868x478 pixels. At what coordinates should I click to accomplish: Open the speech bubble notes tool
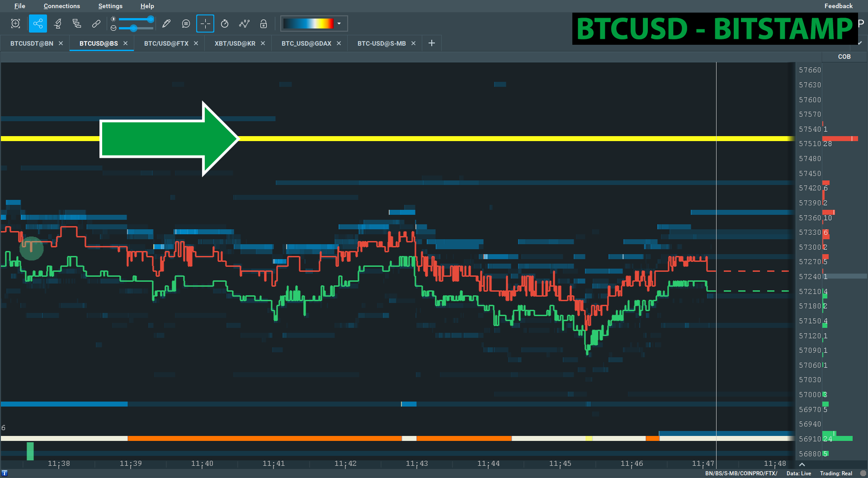pyautogui.click(x=186, y=24)
